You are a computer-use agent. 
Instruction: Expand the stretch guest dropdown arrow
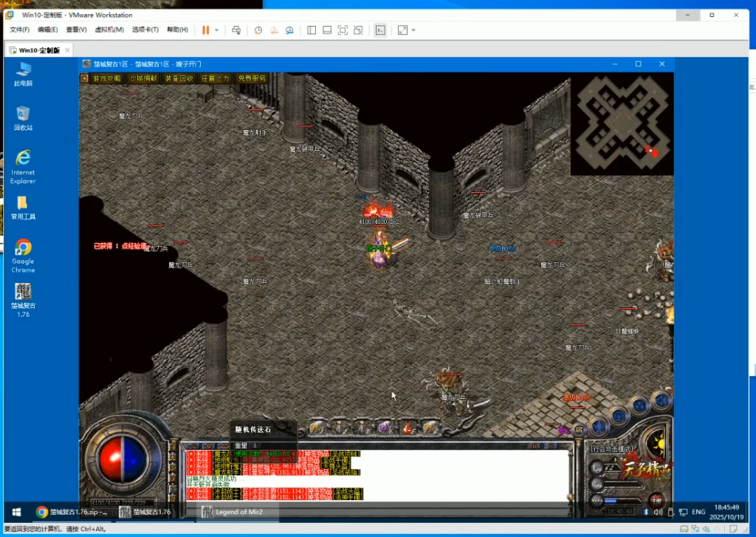pyautogui.click(x=413, y=30)
